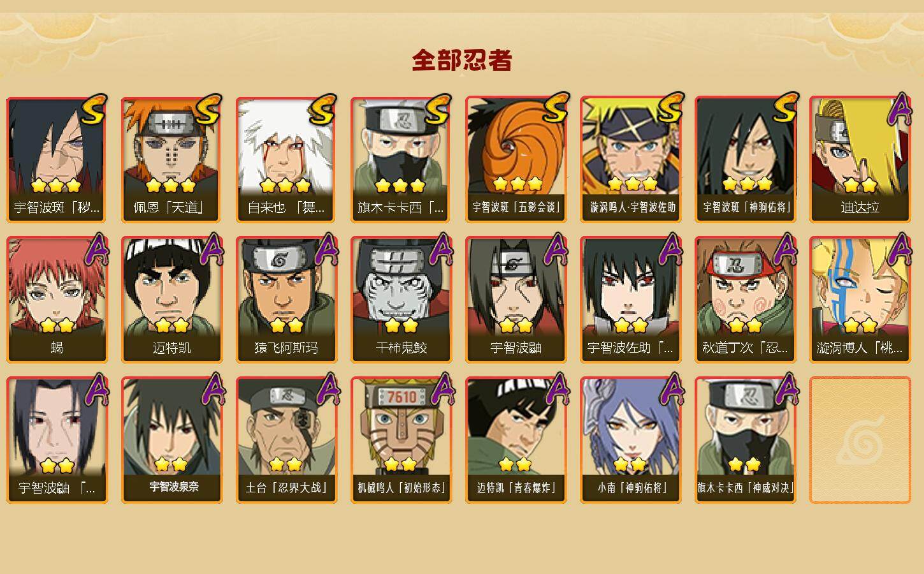This screenshot has width=924, height=574.
Task: Open 猿飞阿斯玛 ninja card
Action: coord(287,300)
